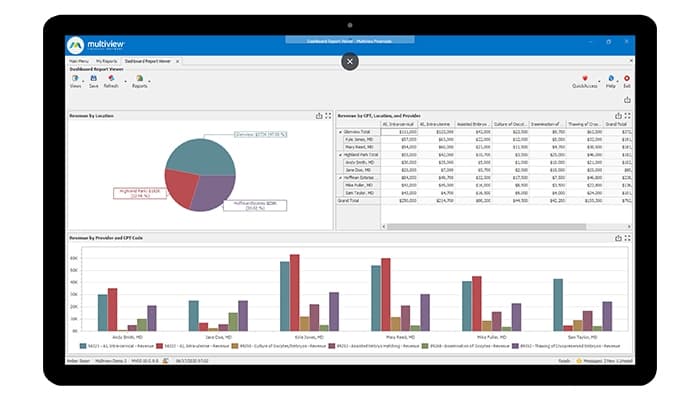Close the Dashboard Report Viewer tab
The height and width of the screenshot is (400, 700).
178,61
